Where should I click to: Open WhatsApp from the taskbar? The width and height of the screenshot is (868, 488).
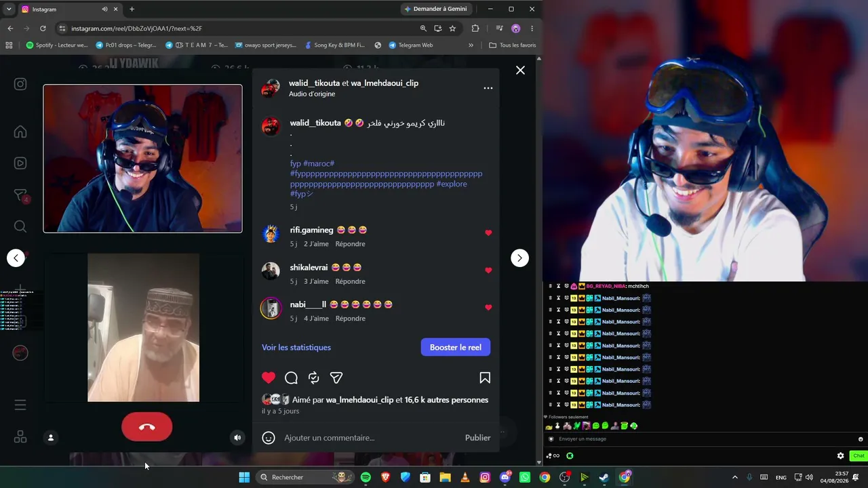coord(524,477)
